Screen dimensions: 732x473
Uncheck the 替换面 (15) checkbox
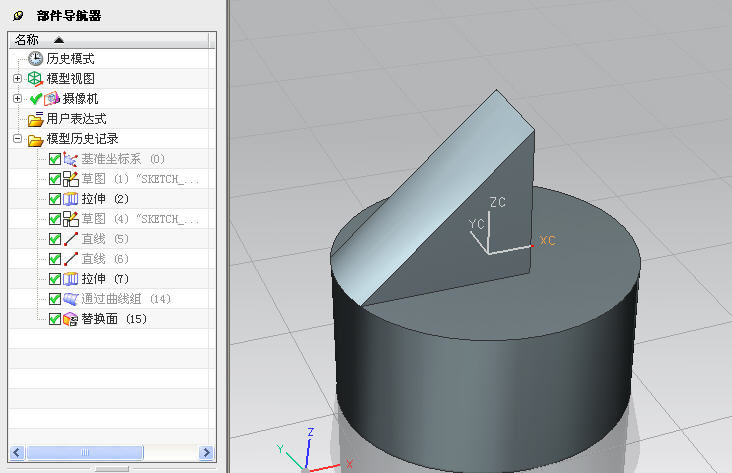(55, 319)
